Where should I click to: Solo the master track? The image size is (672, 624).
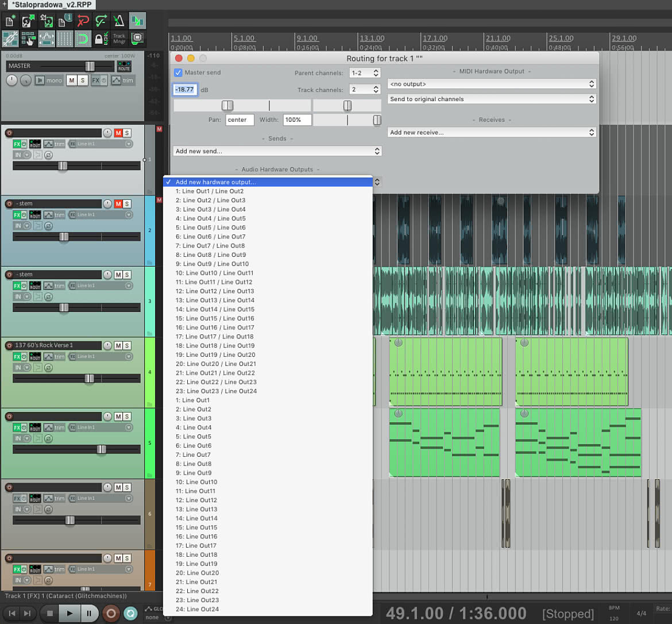[83, 80]
